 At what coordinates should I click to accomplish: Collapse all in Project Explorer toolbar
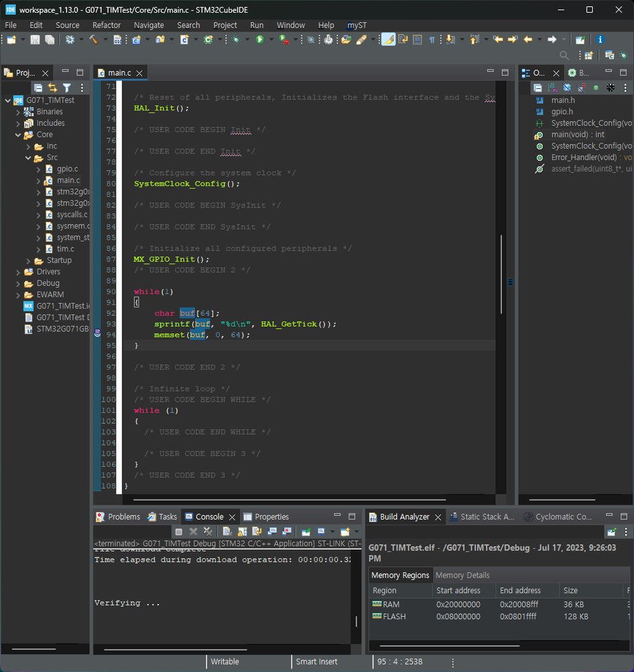pyautogui.click(x=38, y=88)
